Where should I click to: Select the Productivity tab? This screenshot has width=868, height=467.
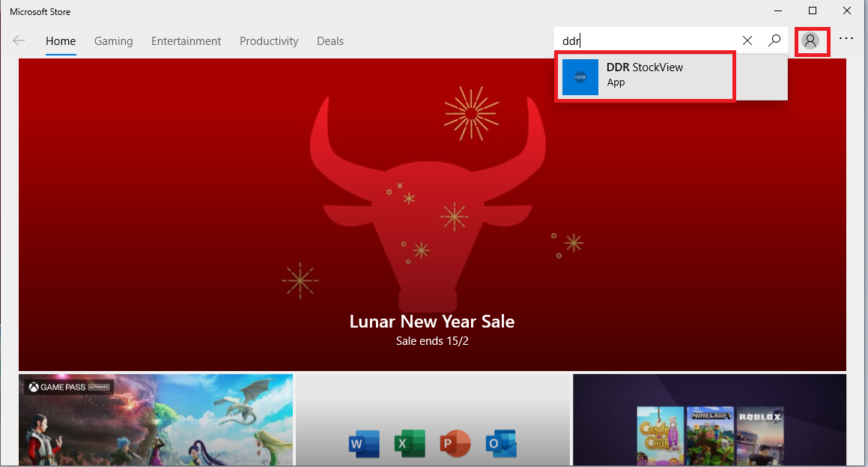coord(269,41)
